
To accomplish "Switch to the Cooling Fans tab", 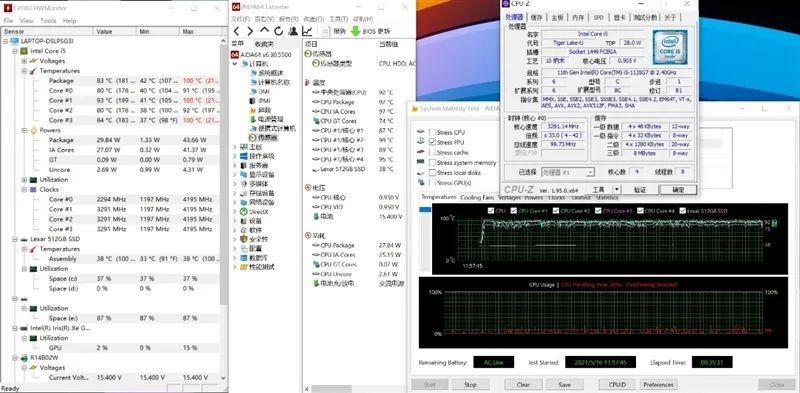I will [x=478, y=197].
